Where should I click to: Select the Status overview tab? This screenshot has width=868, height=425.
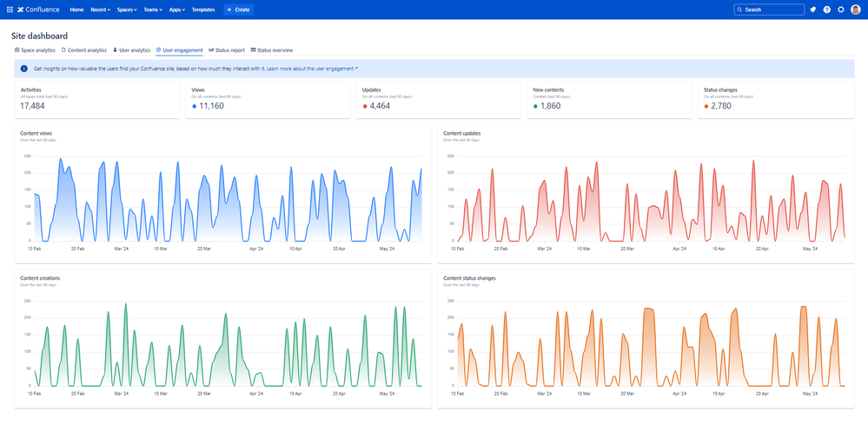coord(272,50)
